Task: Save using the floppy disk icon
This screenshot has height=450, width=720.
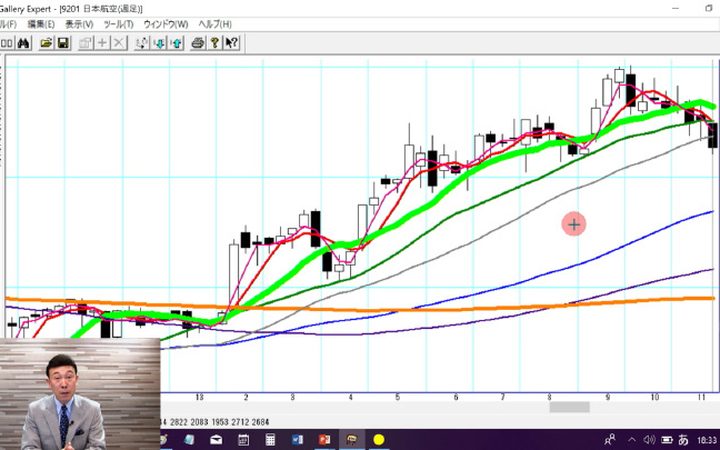Action: click(63, 43)
